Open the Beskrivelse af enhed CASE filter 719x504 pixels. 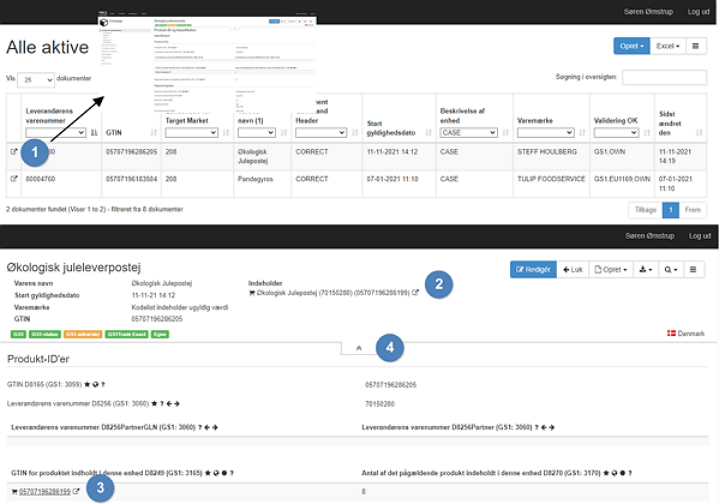tap(468, 132)
